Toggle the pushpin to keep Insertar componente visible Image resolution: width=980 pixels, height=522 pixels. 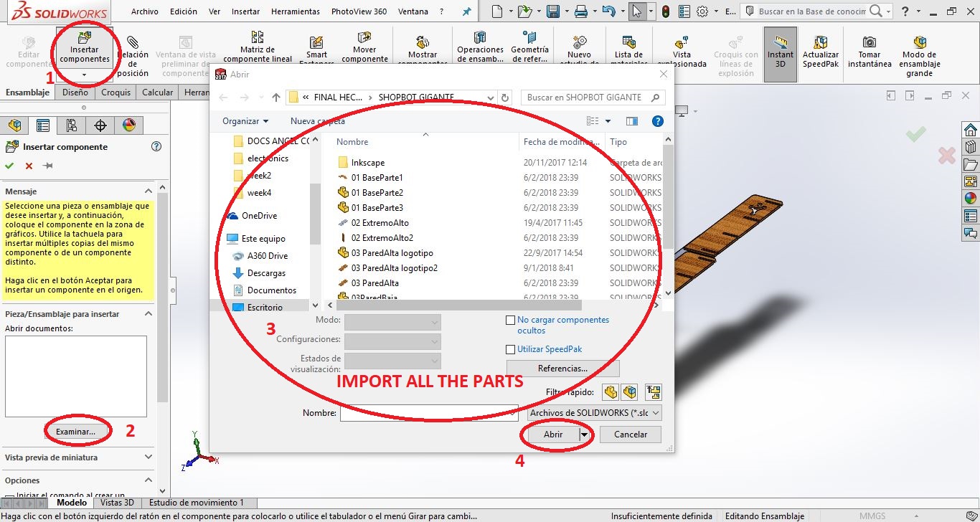click(x=48, y=166)
